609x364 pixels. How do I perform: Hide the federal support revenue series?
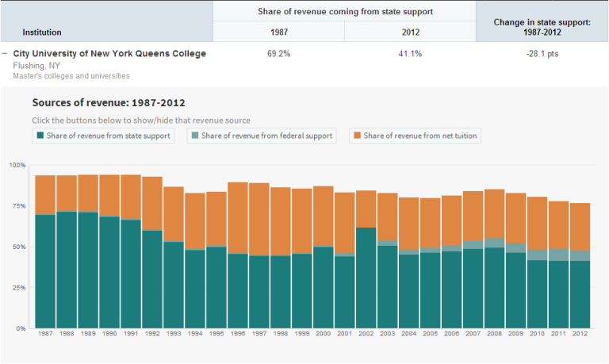pos(261,136)
